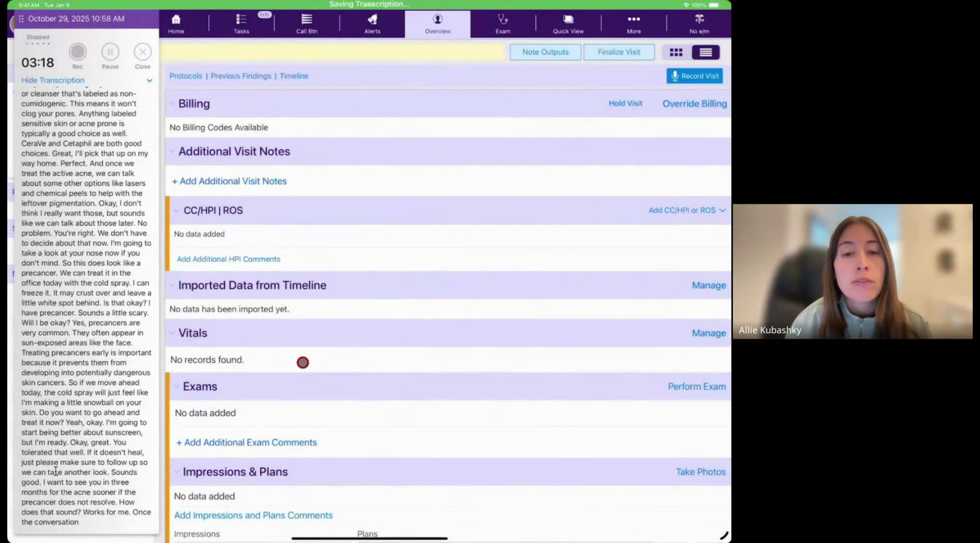Open the Call Btn tab
The image size is (980, 543).
coord(307,24)
